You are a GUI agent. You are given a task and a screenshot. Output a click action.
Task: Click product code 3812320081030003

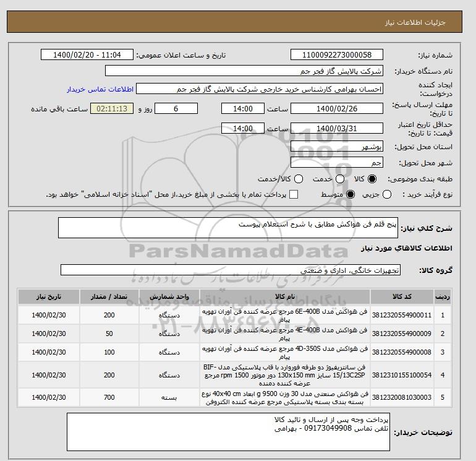402,397
